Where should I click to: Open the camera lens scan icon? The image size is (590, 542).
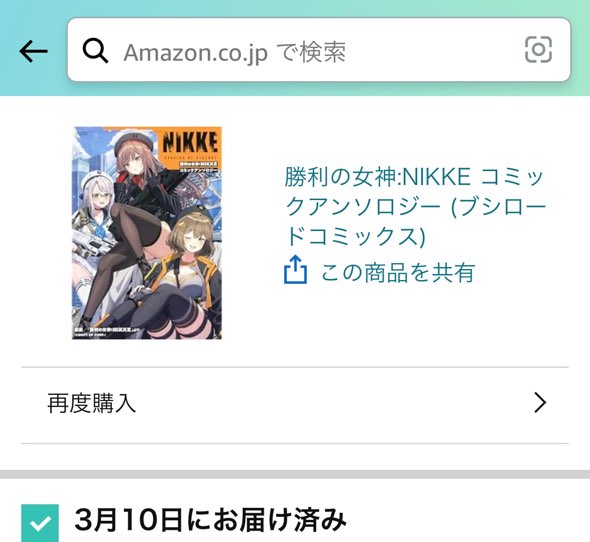pyautogui.click(x=538, y=50)
